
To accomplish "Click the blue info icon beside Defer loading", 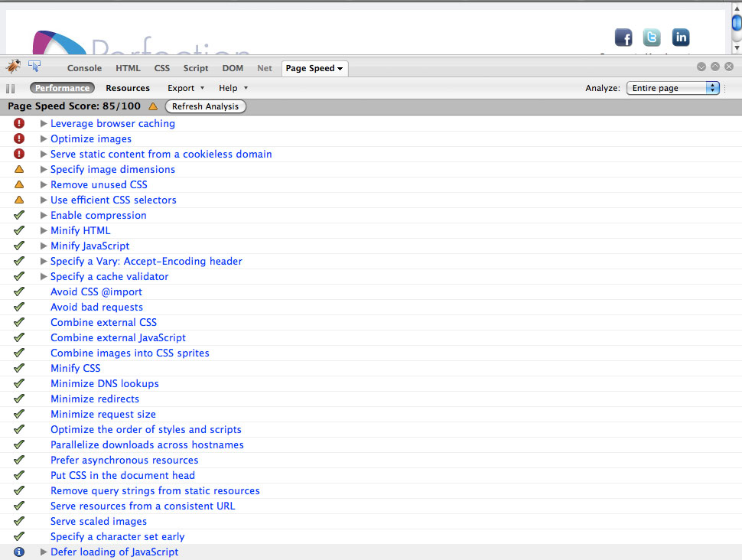I will 19,552.
